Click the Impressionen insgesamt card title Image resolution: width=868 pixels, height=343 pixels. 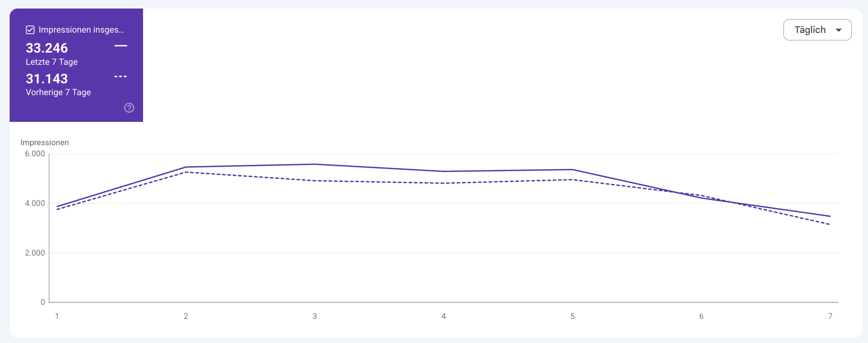tap(81, 30)
